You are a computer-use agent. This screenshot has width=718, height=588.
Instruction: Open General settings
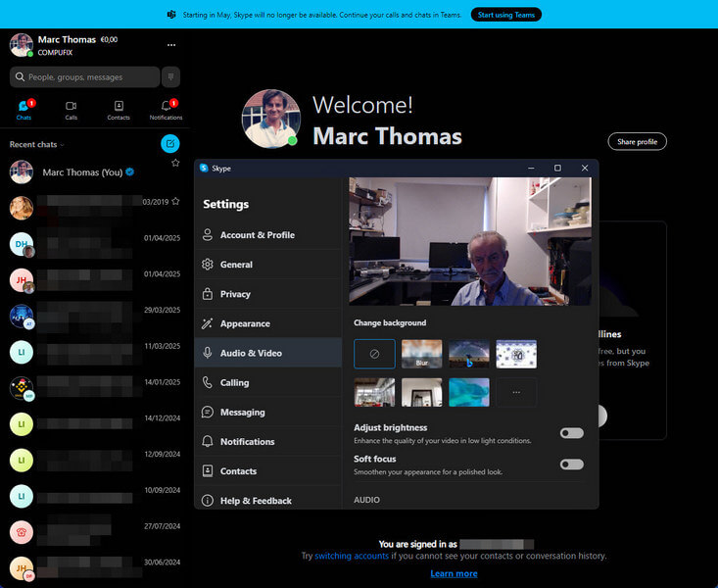[x=268, y=265]
